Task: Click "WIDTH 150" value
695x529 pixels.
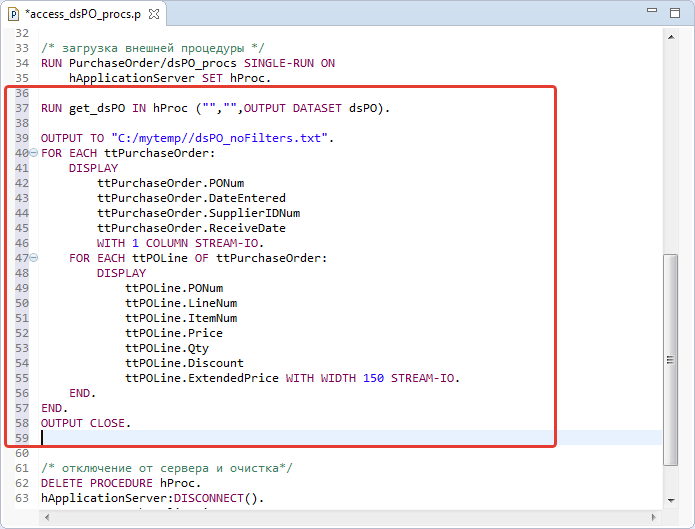Action: 352,378
